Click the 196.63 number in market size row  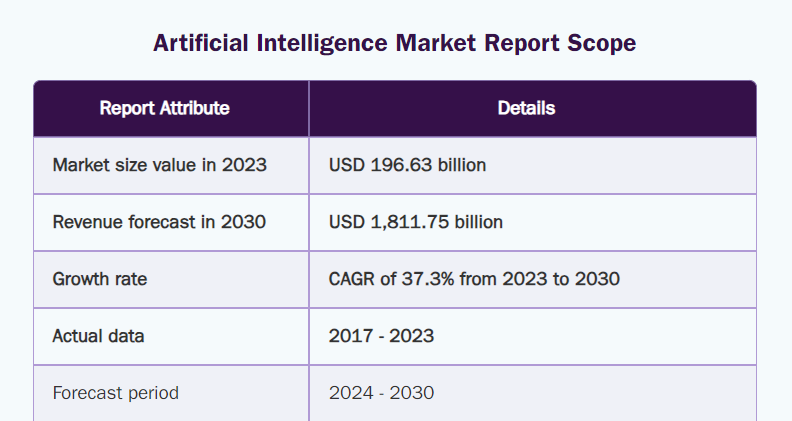tap(398, 165)
